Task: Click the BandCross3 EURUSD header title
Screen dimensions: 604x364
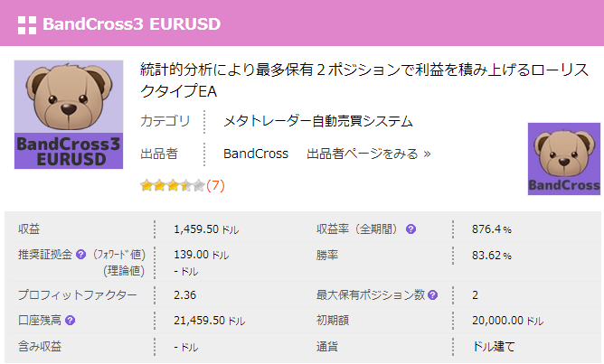Action: click(131, 24)
